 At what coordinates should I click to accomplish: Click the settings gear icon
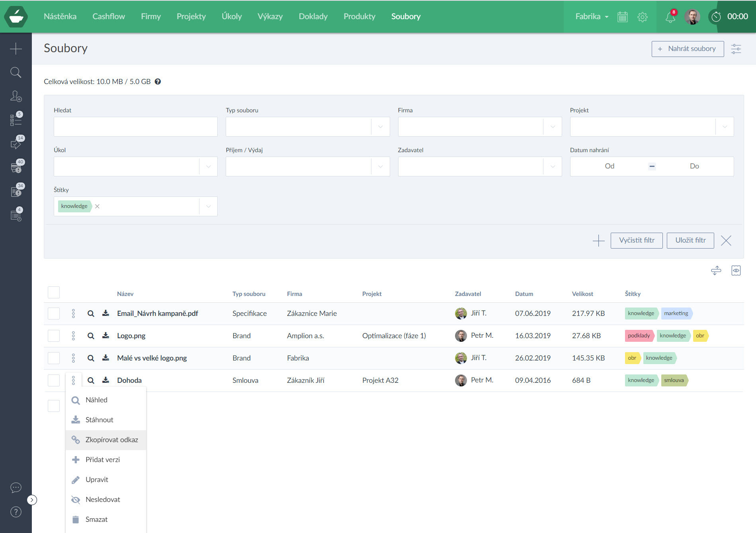(642, 17)
